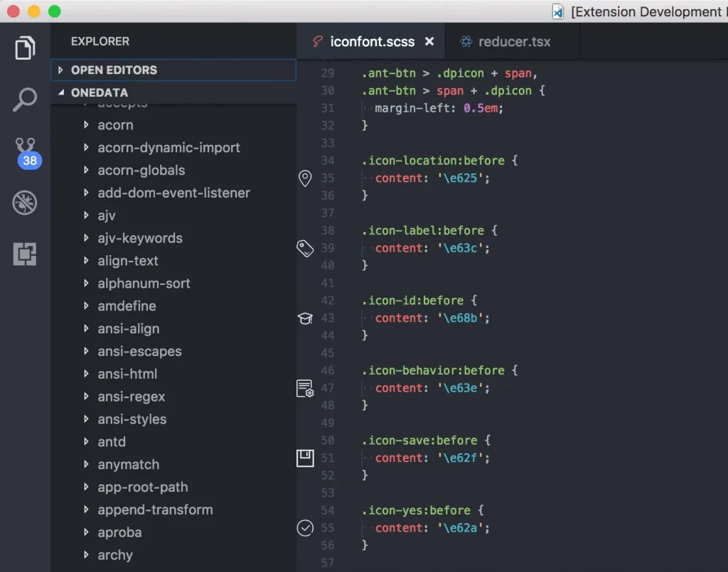The width and height of the screenshot is (728, 572).
Task: Click the checkmark circle gutter icon
Action: coord(305,528)
